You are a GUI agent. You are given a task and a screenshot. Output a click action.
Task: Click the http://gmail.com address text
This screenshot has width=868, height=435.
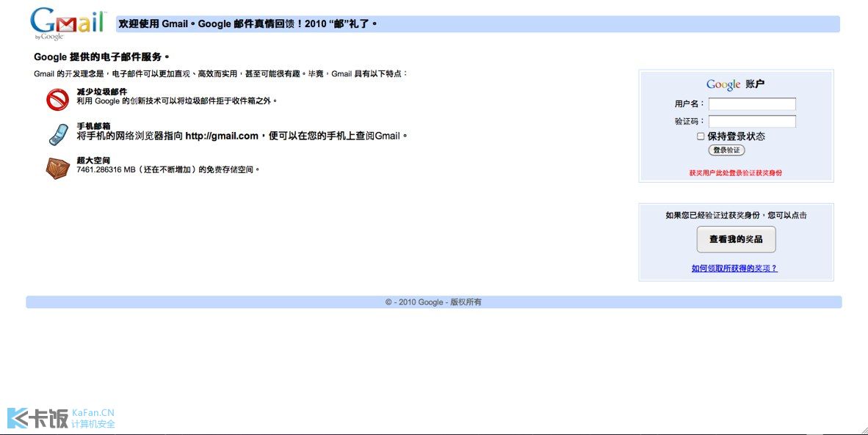point(222,136)
